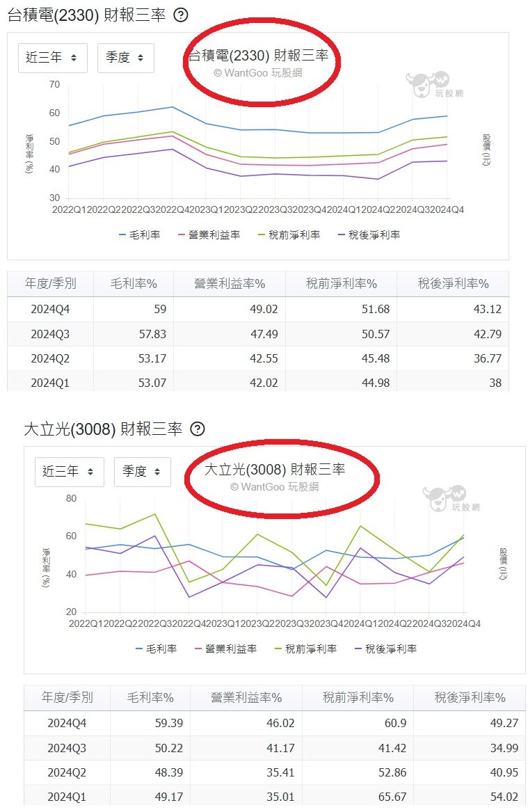Select 2024Q4 row label in 台積電 table

pyautogui.click(x=50, y=309)
